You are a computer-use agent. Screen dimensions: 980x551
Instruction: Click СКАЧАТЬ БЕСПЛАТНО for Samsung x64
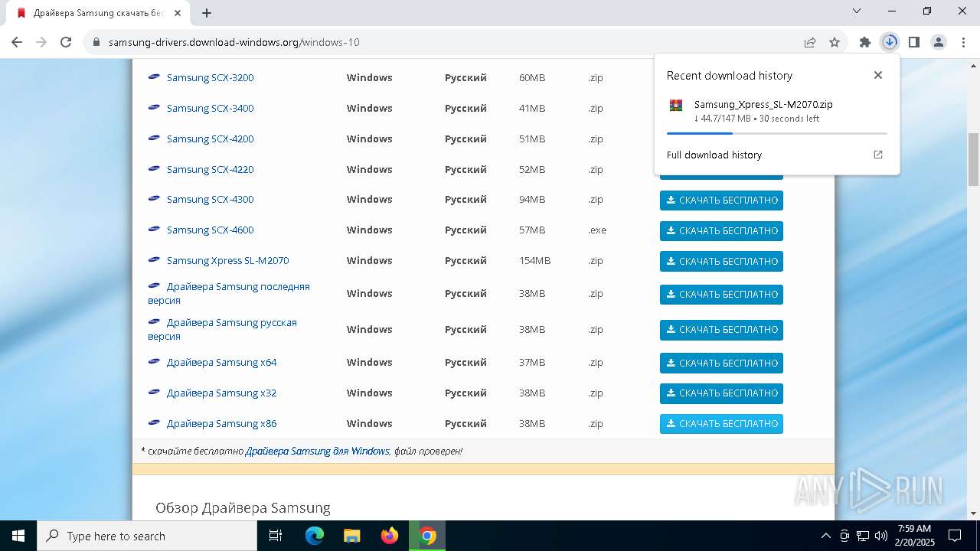(721, 363)
